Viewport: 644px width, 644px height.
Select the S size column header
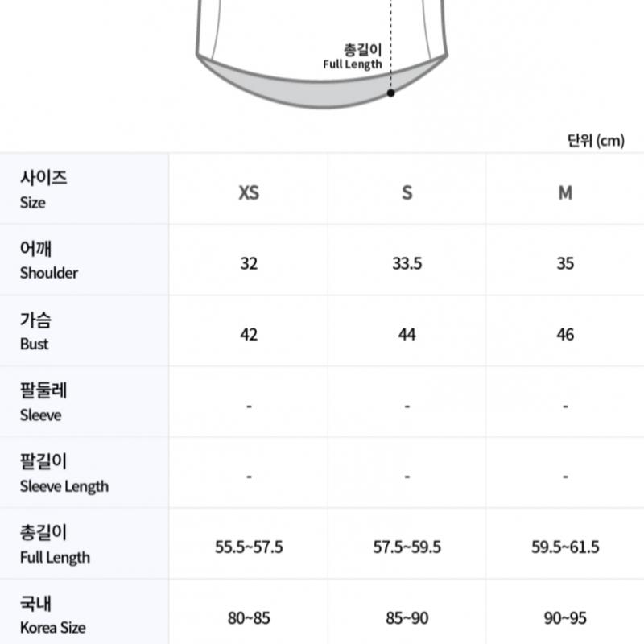407,192
